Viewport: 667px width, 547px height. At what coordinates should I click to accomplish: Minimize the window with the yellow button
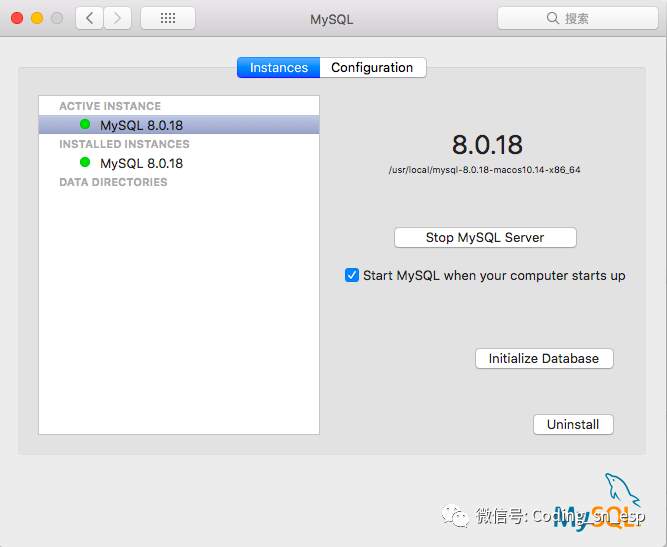point(37,18)
